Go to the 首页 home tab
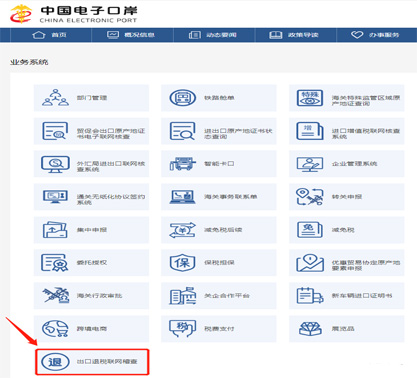The height and width of the screenshot is (378, 417). (49, 35)
